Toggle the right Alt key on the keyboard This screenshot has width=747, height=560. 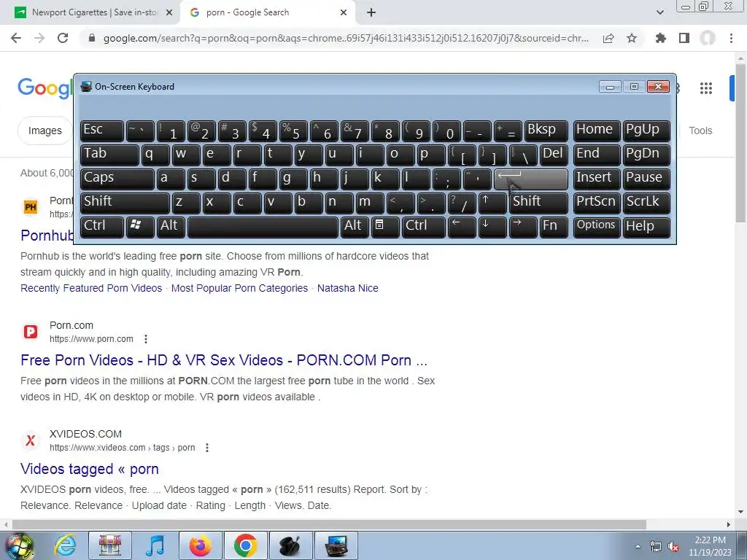[x=355, y=227]
